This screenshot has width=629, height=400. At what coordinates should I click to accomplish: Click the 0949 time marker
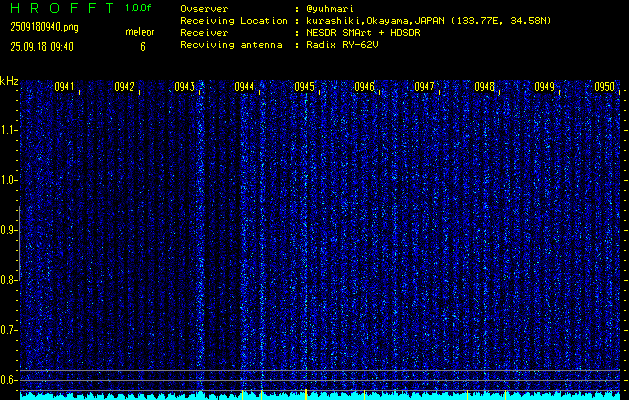coord(544,87)
